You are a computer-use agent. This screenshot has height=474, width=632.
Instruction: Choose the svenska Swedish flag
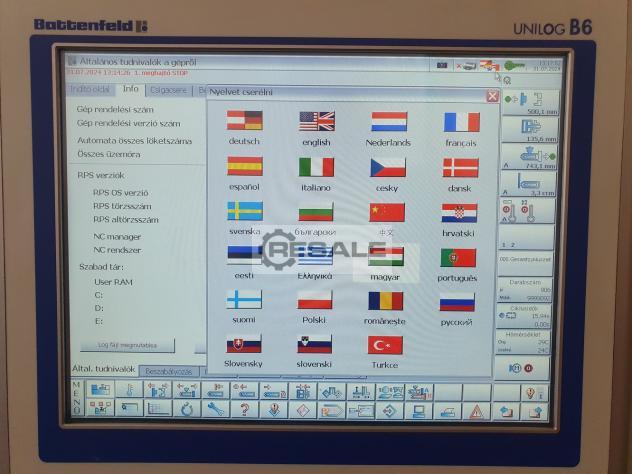tap(244, 211)
